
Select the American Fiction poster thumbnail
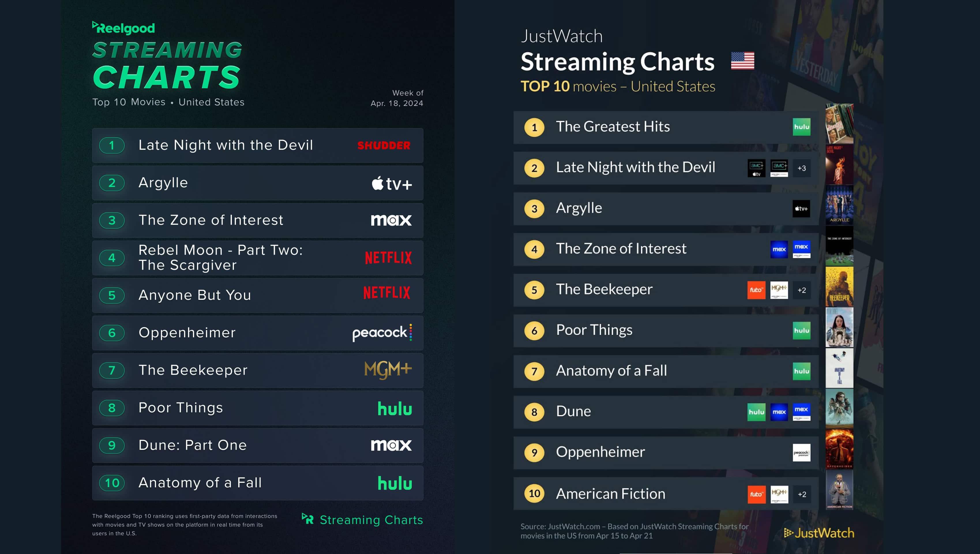click(x=839, y=490)
